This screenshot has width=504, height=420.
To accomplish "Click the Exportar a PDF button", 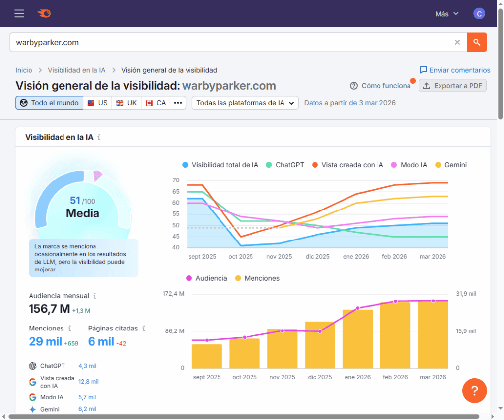I will pyautogui.click(x=452, y=86).
